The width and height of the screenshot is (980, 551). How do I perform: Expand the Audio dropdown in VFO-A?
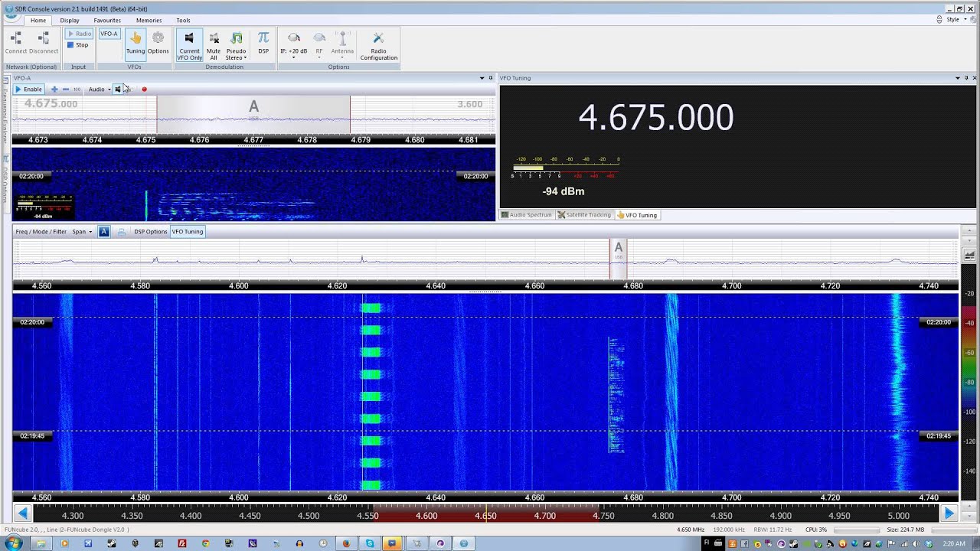click(99, 89)
